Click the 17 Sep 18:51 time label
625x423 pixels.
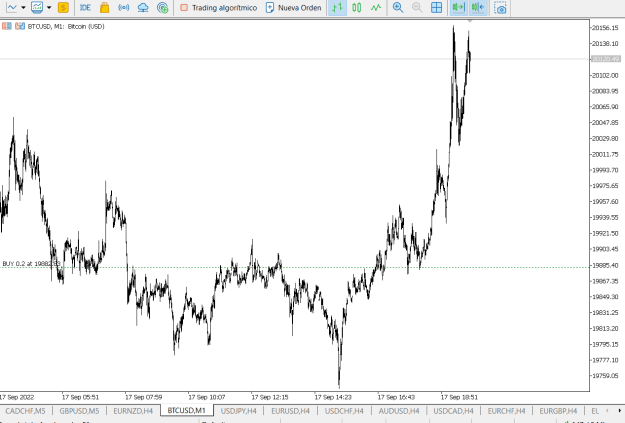point(459,397)
